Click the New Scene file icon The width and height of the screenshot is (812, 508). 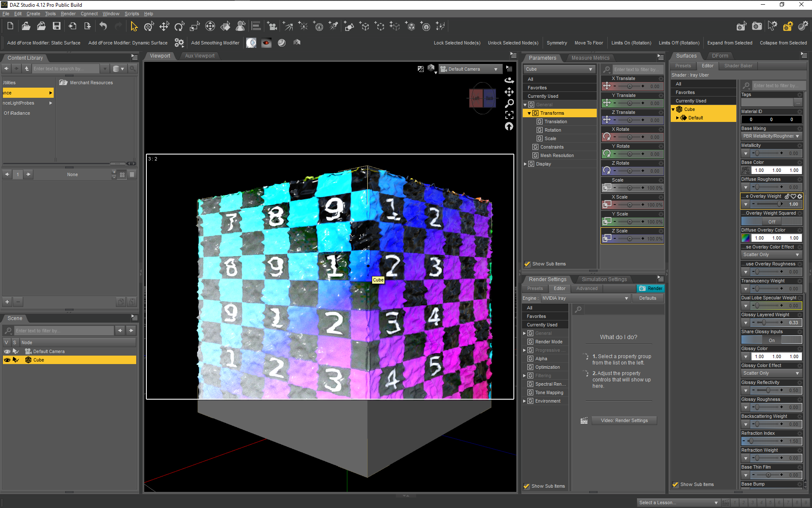[x=10, y=26]
